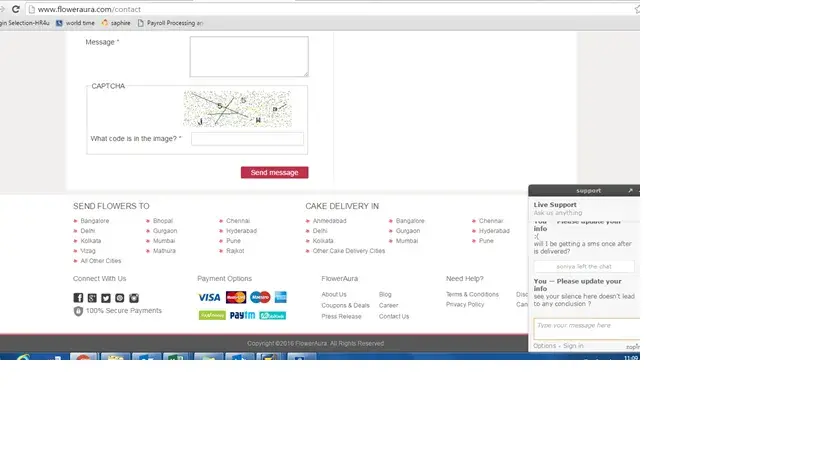The width and height of the screenshot is (819, 460).
Task: Open the Terms & Conditions link
Action: pyautogui.click(x=472, y=294)
